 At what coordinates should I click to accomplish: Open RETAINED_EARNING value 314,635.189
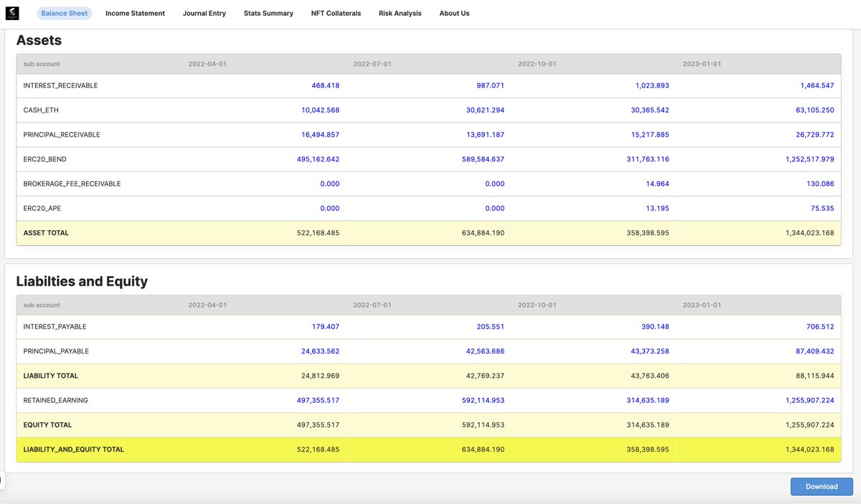point(647,400)
